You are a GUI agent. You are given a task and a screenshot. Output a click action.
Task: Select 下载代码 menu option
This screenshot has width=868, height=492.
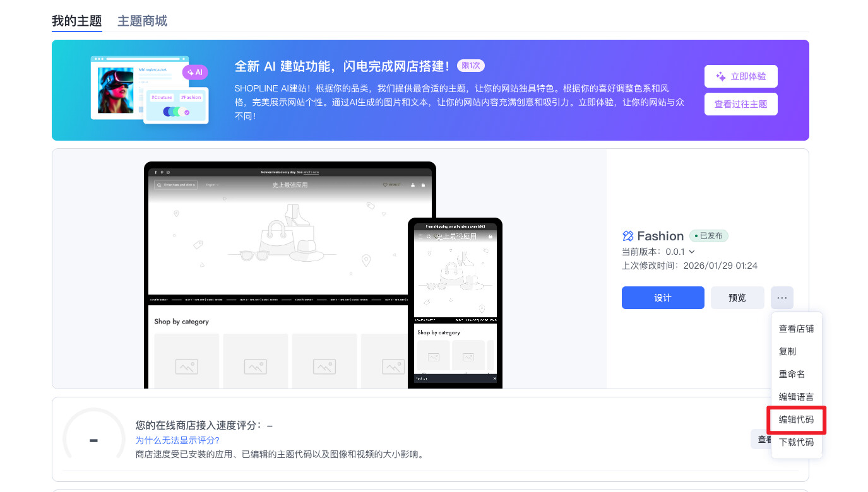click(x=796, y=442)
